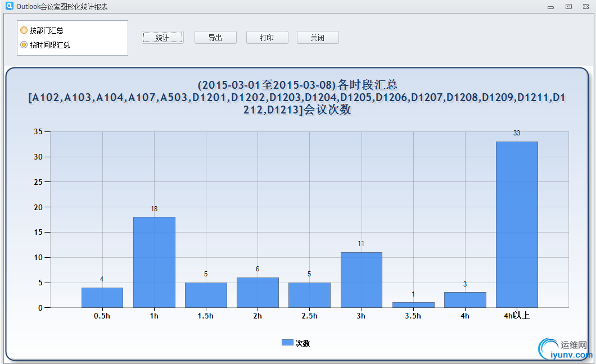This screenshot has height=364, width=596.
Task: Click the 4h bar showing 3
Action: [x=465, y=300]
